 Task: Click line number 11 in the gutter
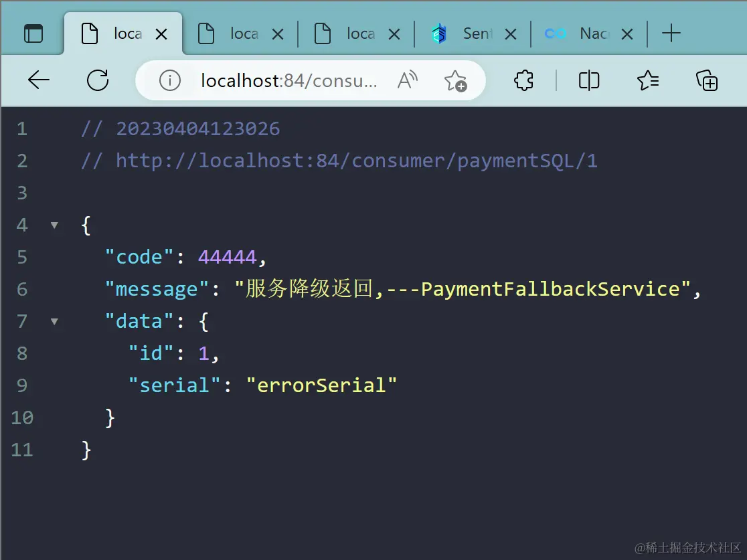pos(22,450)
